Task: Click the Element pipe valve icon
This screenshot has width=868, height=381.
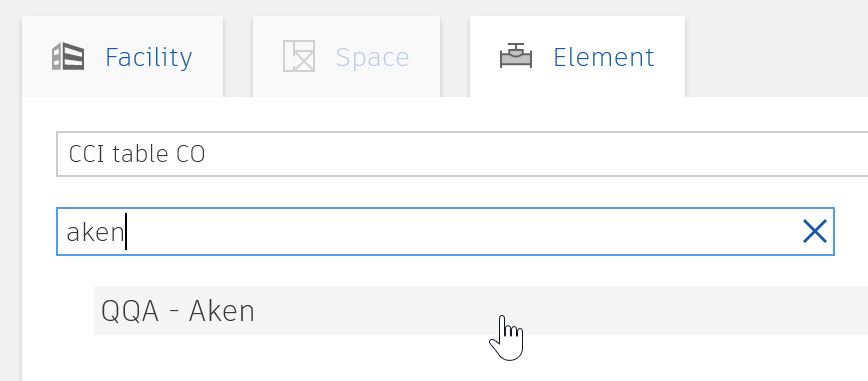Action: coord(516,56)
